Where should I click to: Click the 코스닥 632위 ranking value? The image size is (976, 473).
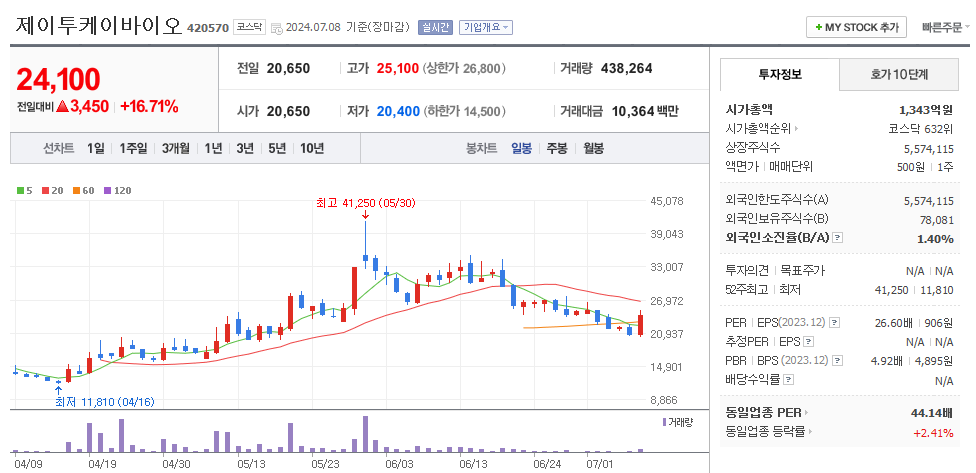click(x=921, y=129)
